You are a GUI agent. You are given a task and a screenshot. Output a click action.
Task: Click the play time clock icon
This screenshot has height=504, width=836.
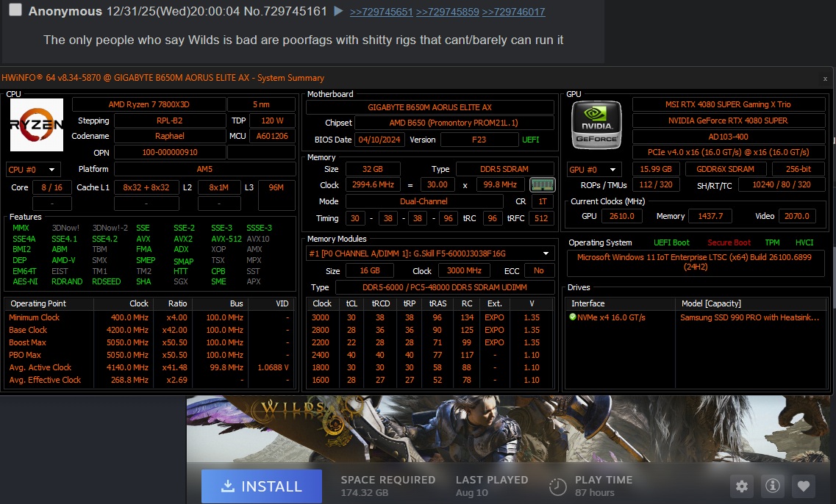(557, 486)
